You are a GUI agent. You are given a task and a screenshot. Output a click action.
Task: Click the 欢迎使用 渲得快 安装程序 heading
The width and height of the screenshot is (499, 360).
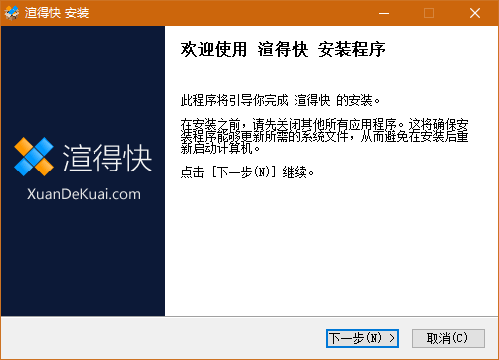tap(283, 50)
